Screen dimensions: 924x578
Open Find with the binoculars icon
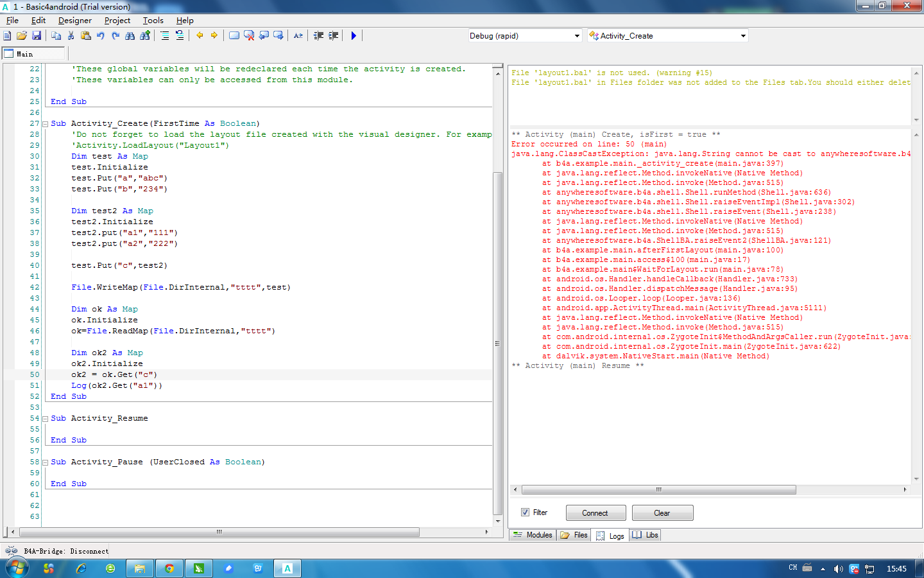[130, 36]
